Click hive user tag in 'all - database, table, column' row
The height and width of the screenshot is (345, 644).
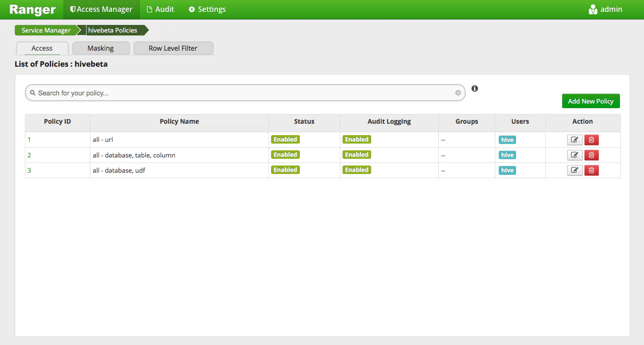pyautogui.click(x=507, y=155)
